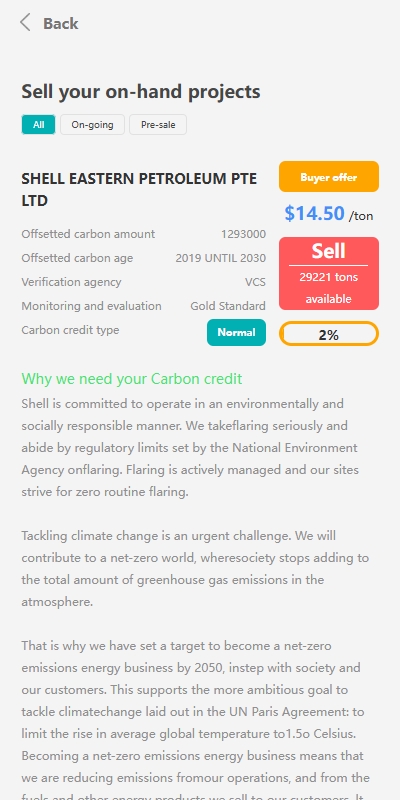
Task: Click the Normal carbon credit type badge
Action: click(x=236, y=333)
